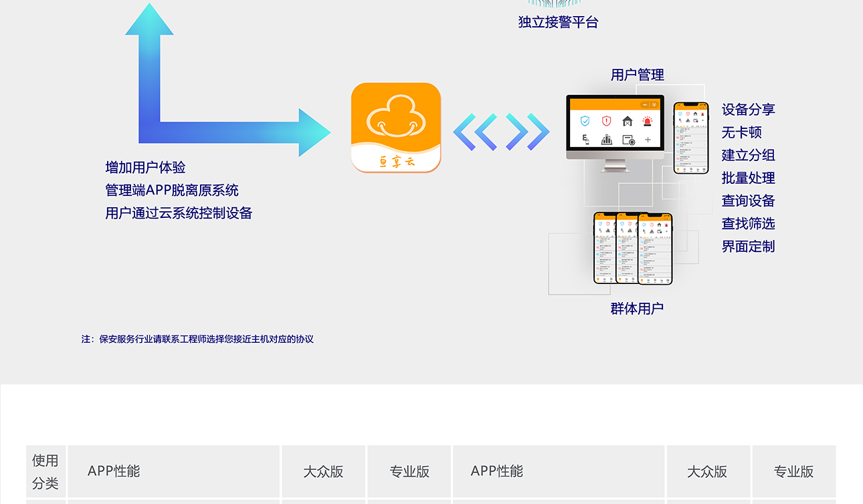The width and height of the screenshot is (863, 504).
Task: Click the orange 互享云 cloud app logo
Action: click(396, 127)
